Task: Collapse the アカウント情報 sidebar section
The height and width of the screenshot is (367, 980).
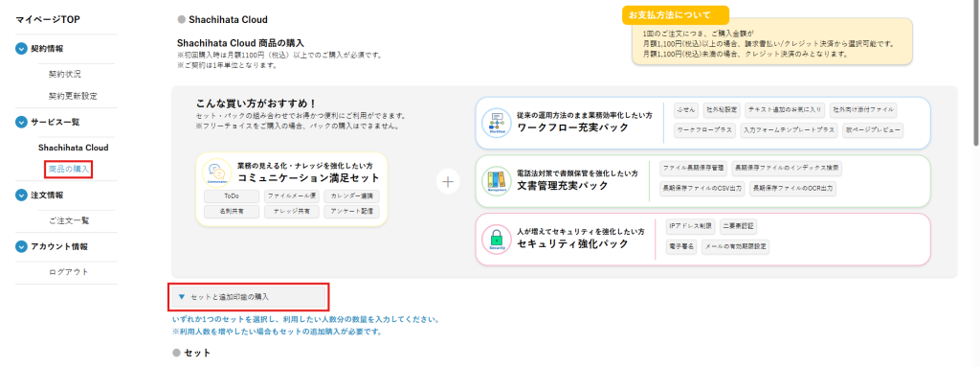Action: [x=22, y=247]
